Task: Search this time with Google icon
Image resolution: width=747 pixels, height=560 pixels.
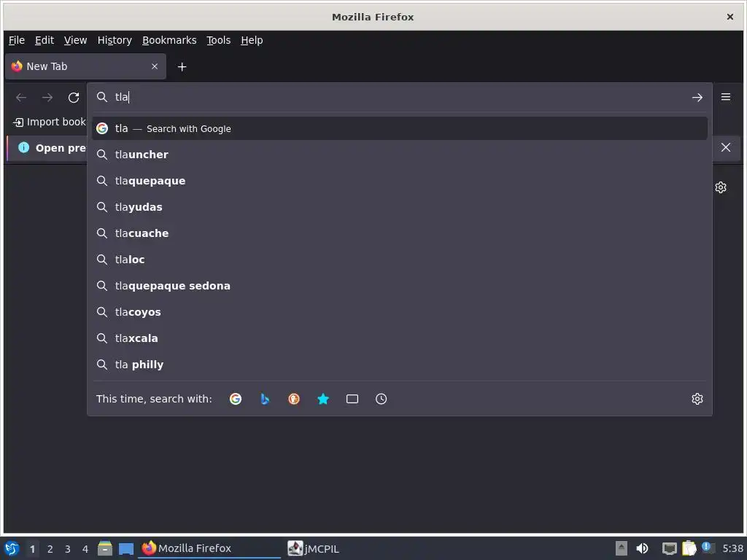Action: [236, 399]
